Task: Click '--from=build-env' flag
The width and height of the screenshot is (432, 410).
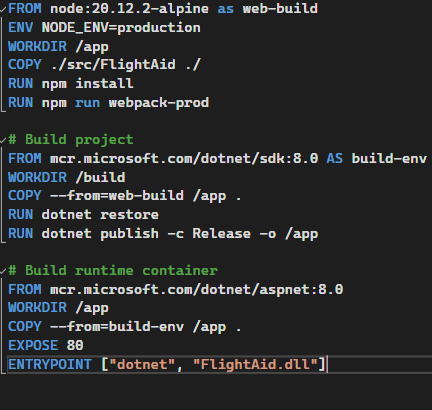Action: (x=117, y=326)
